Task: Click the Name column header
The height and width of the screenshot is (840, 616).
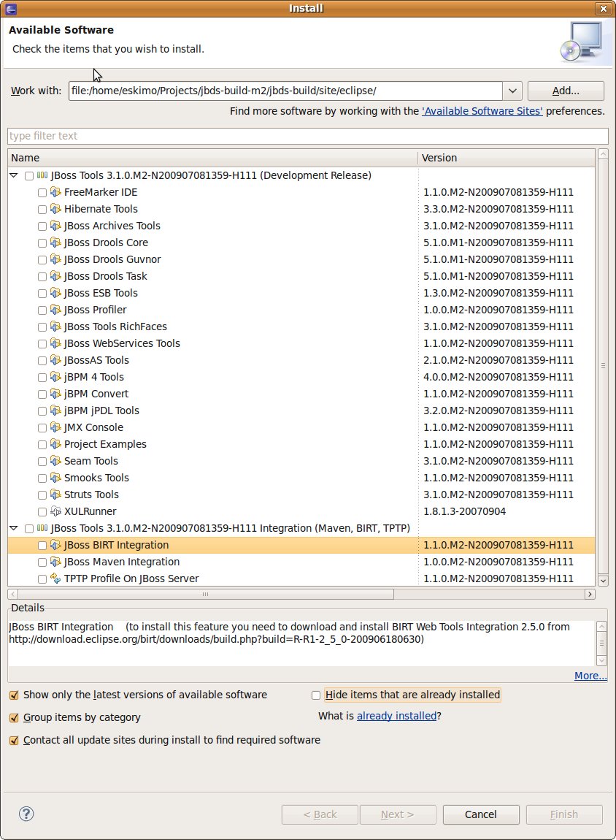Action: pos(212,158)
